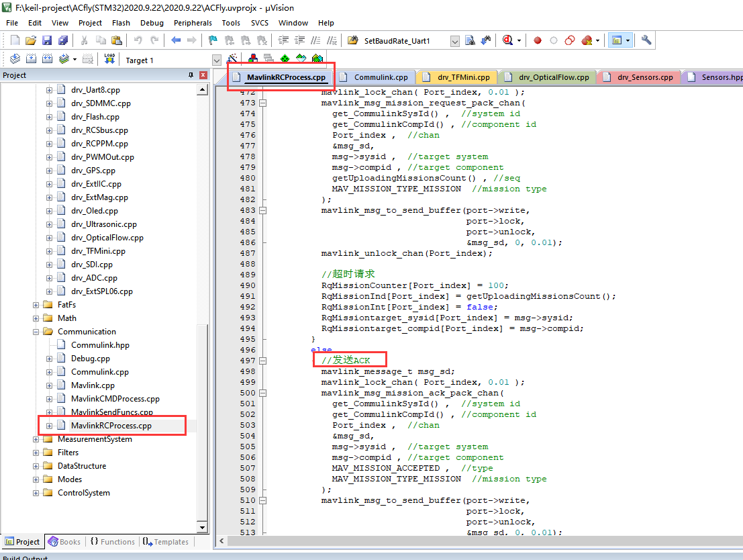Switch to drv_OpticalFlow.cpp editor tab
The image size is (743, 560).
coord(548,77)
